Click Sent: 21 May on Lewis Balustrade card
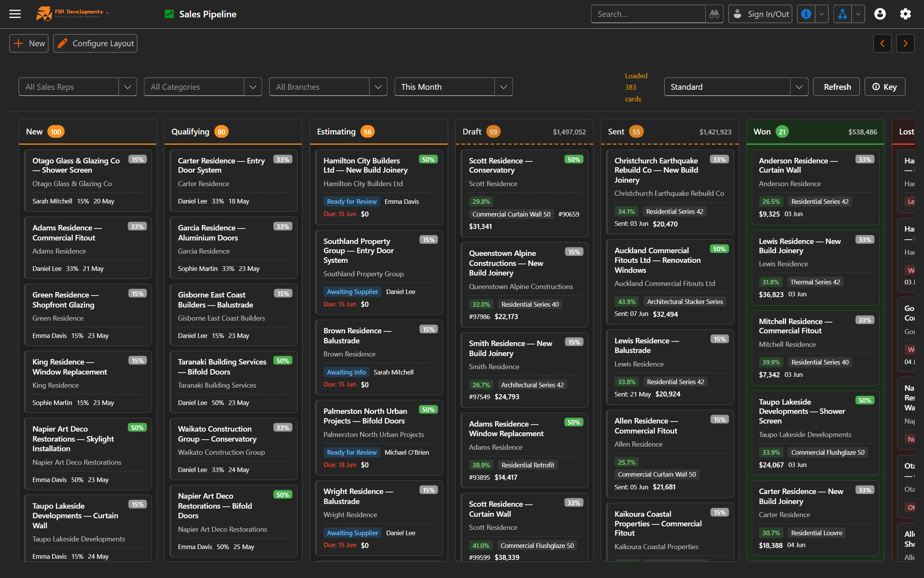The image size is (924, 578). point(632,394)
